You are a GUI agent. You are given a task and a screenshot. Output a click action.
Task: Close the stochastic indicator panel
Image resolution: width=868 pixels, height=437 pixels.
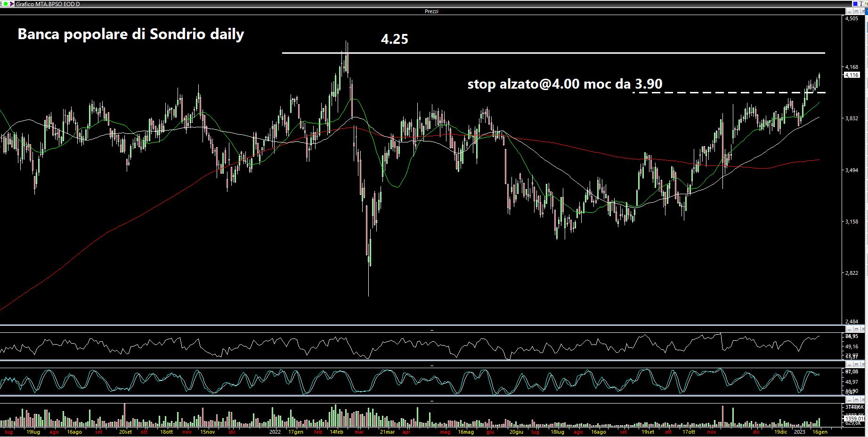(x=863, y=364)
